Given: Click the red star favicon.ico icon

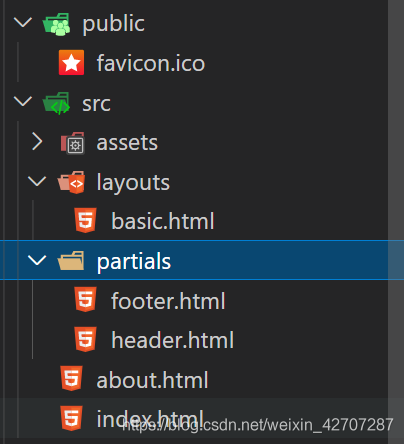Looking at the screenshot, I should pyautogui.click(x=71, y=63).
